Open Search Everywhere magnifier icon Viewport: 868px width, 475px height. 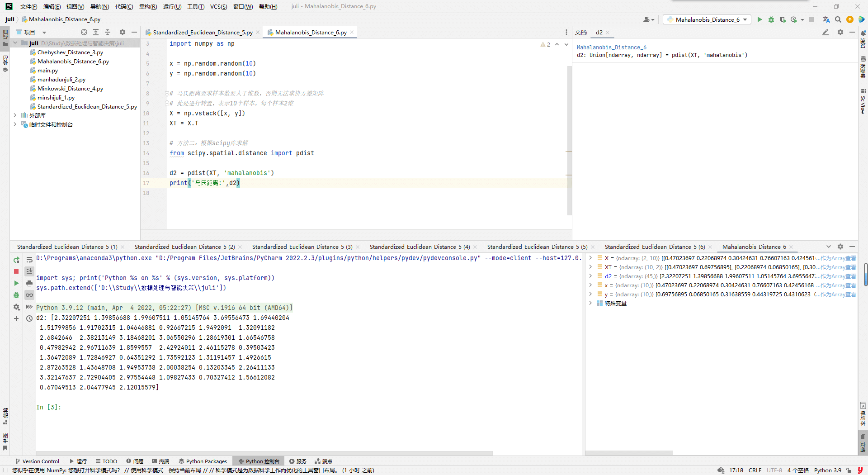tap(838, 19)
